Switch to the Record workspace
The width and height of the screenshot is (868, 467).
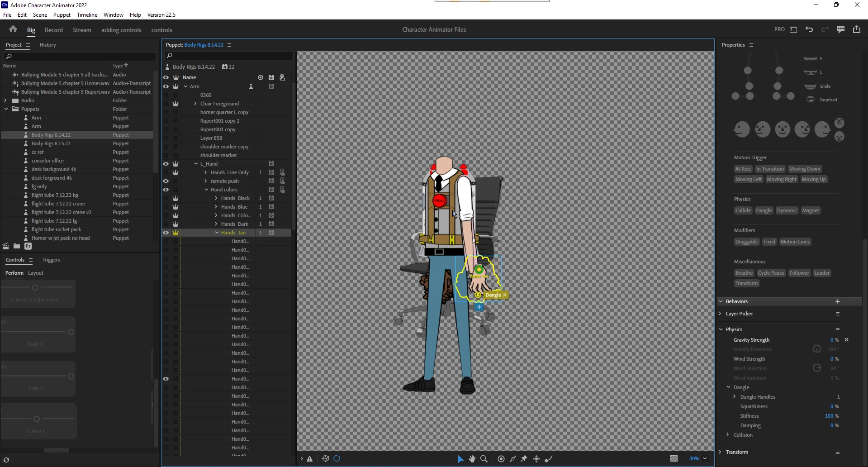point(54,30)
